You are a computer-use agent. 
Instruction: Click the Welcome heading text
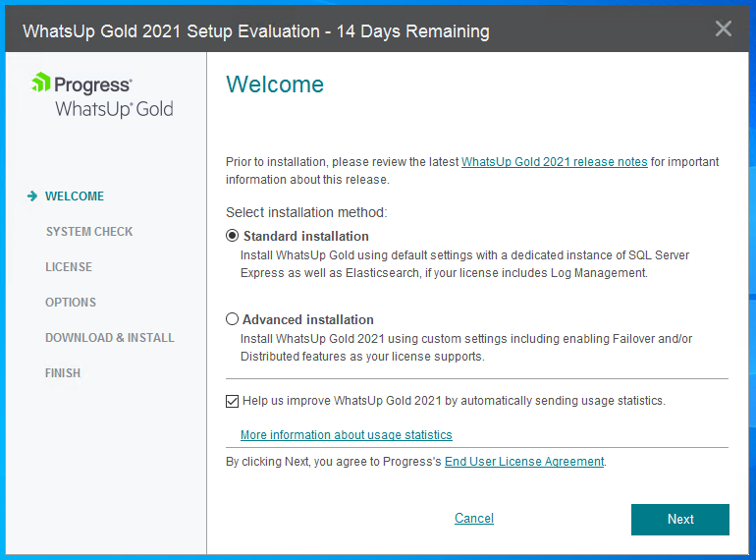click(x=275, y=84)
